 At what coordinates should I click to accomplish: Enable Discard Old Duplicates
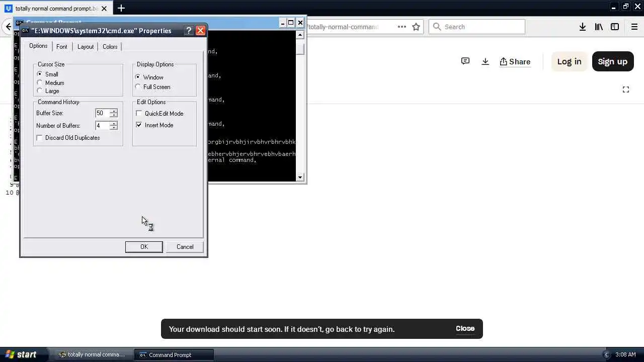(x=40, y=138)
